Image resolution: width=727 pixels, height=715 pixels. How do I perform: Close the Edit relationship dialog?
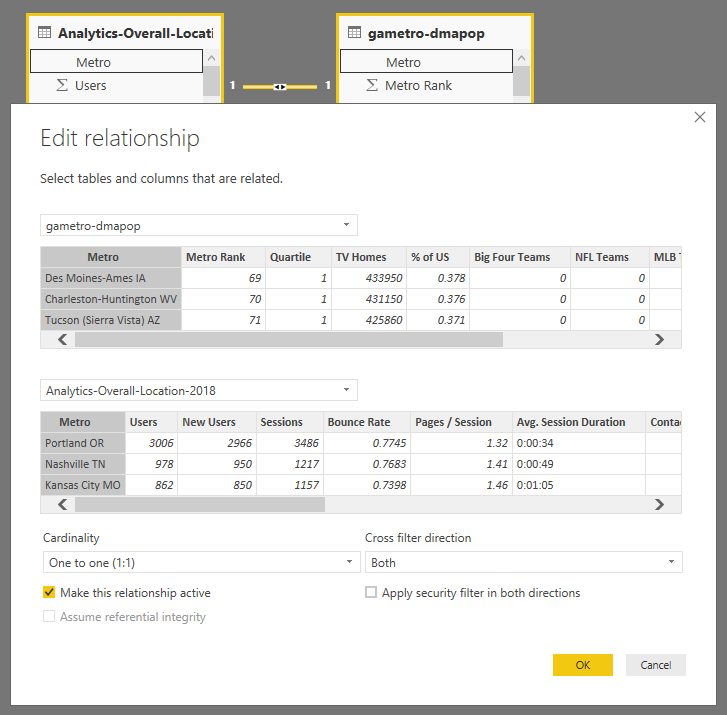[700, 117]
